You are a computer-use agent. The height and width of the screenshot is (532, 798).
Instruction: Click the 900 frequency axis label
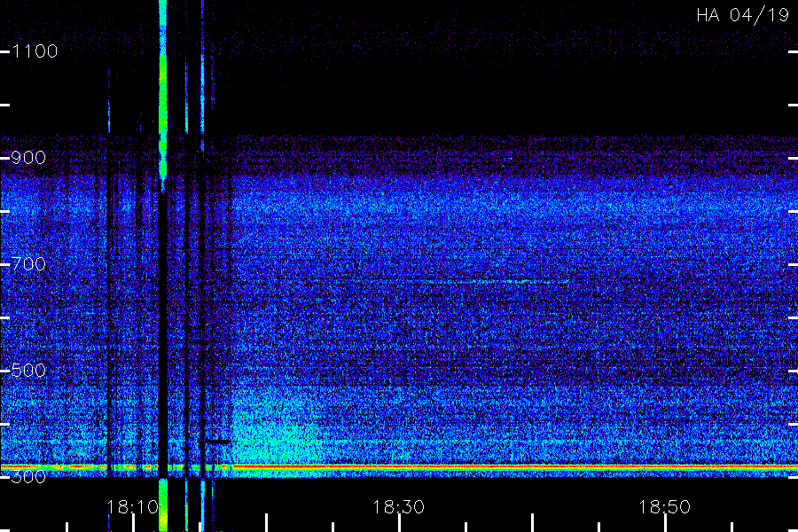tap(28, 158)
